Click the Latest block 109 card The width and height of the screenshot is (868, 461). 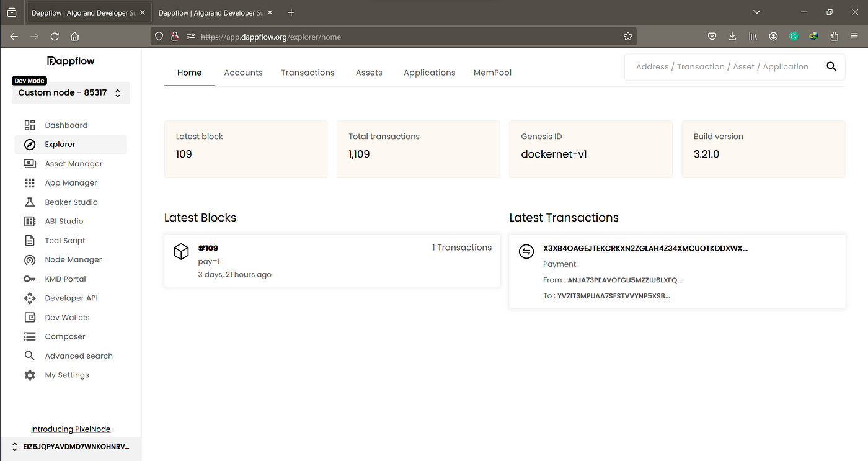tap(246, 149)
